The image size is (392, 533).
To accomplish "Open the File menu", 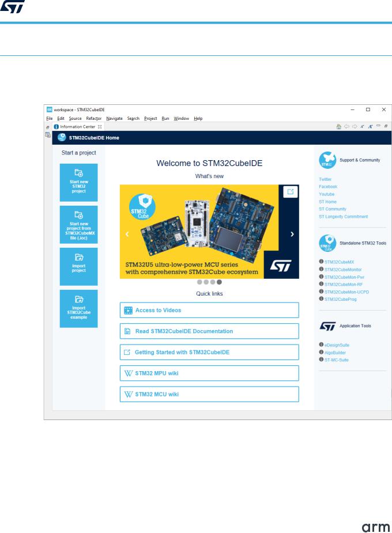I will [x=50, y=118].
